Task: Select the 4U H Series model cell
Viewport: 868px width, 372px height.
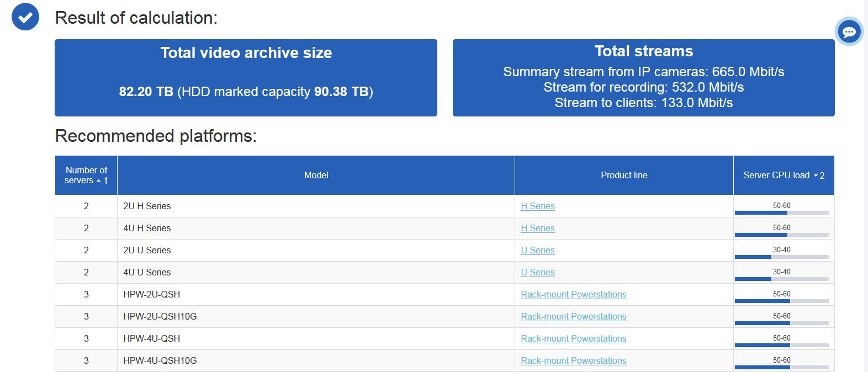Action: tap(316, 228)
